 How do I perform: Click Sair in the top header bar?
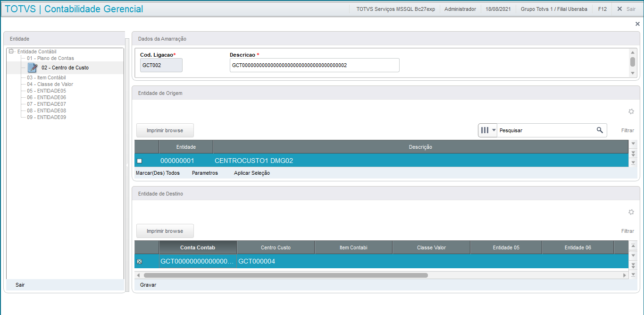pyautogui.click(x=627, y=9)
